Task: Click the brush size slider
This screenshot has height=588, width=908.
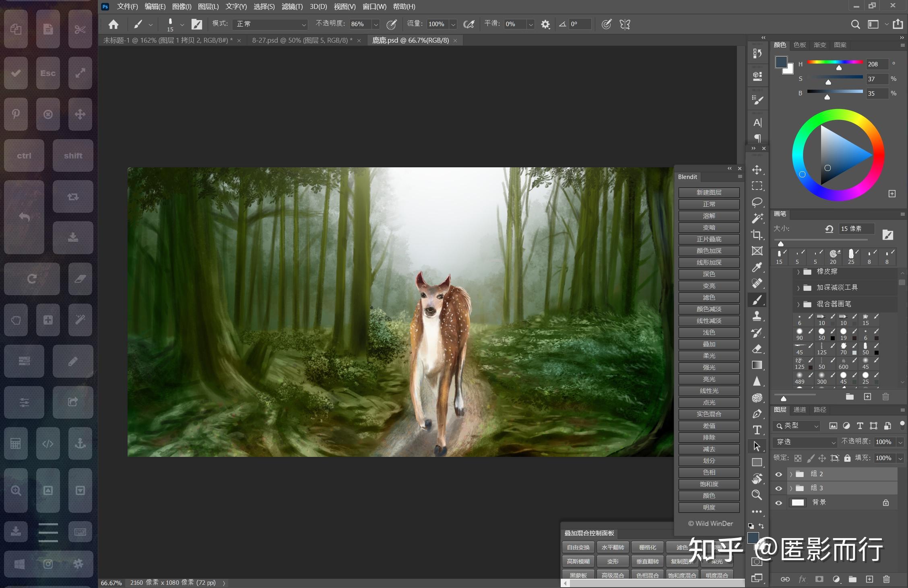Action: click(x=821, y=240)
